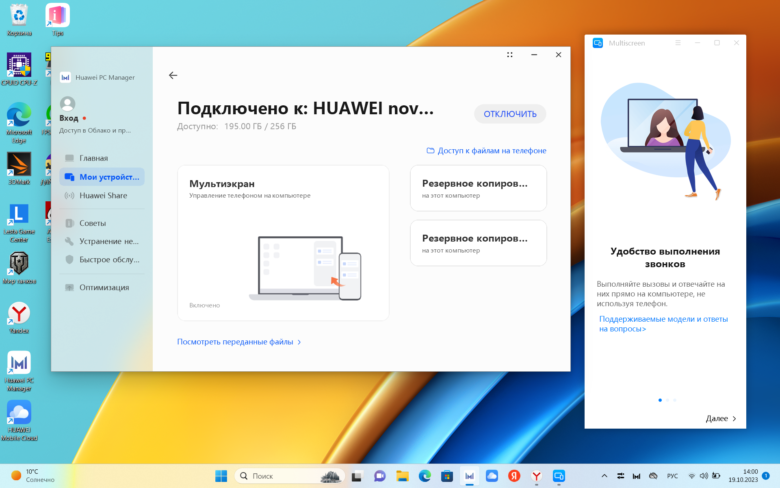Open the 3DMark desktop shortcut
This screenshot has width=780, height=488.
pyautogui.click(x=19, y=169)
